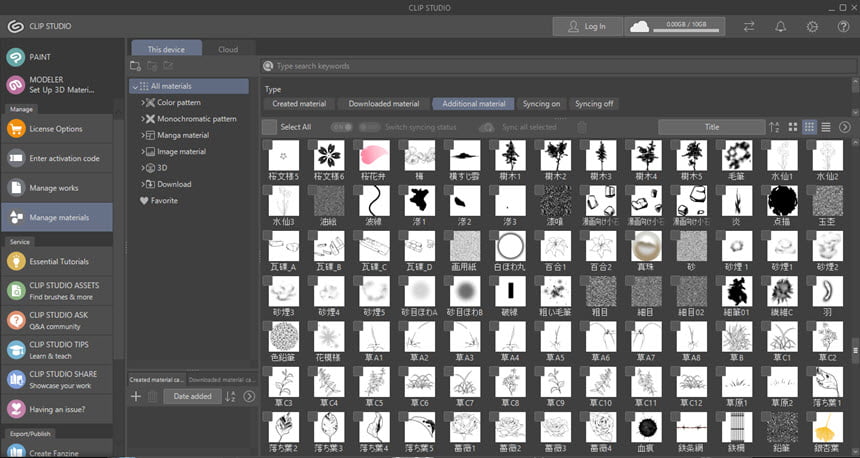
Task: Select Favorite in the materials tree
Action: tap(159, 201)
